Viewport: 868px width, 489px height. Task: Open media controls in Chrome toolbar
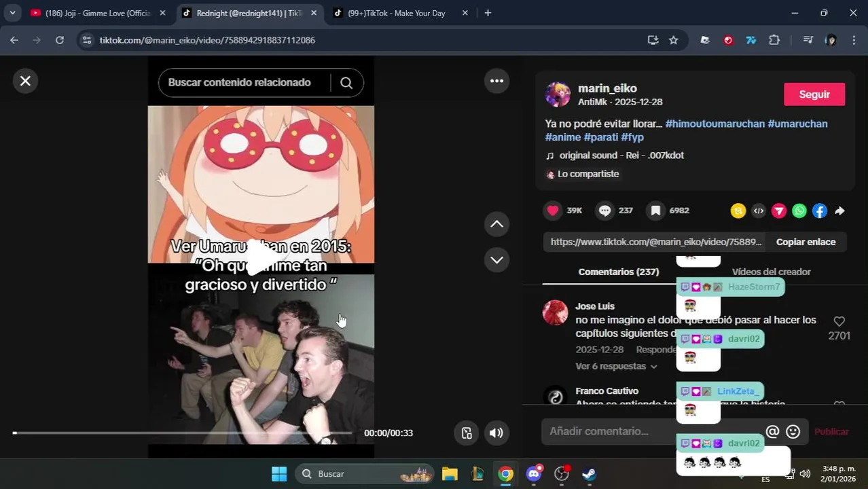[808, 40]
